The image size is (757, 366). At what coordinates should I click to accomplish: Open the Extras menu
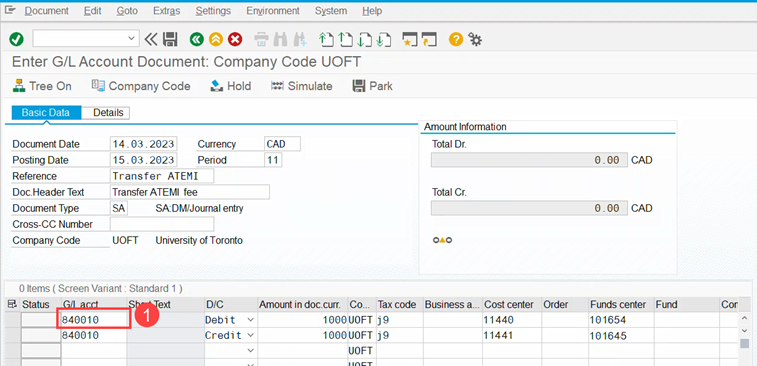click(x=167, y=11)
